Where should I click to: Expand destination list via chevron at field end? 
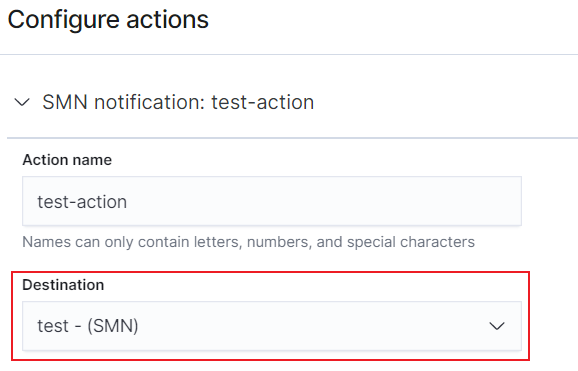[497, 326]
